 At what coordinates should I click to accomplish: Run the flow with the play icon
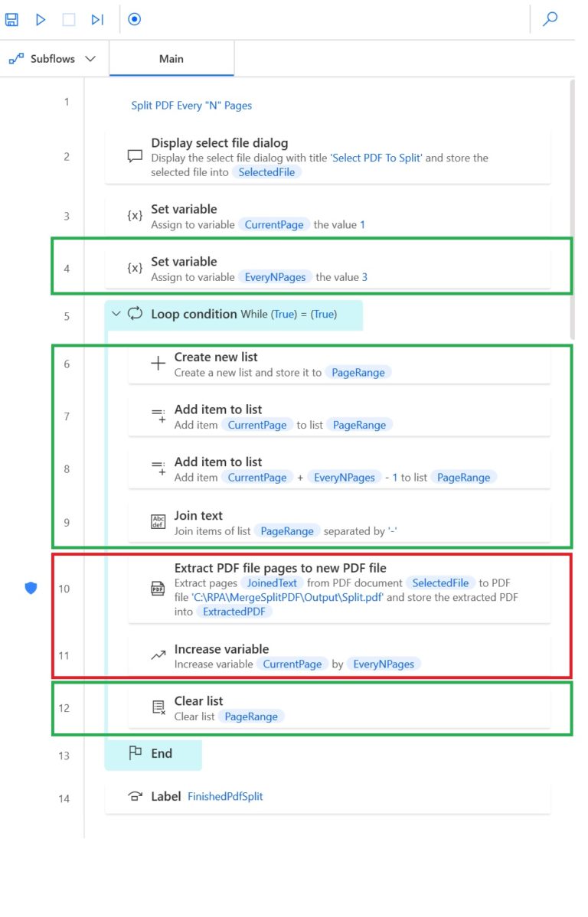pos(40,19)
